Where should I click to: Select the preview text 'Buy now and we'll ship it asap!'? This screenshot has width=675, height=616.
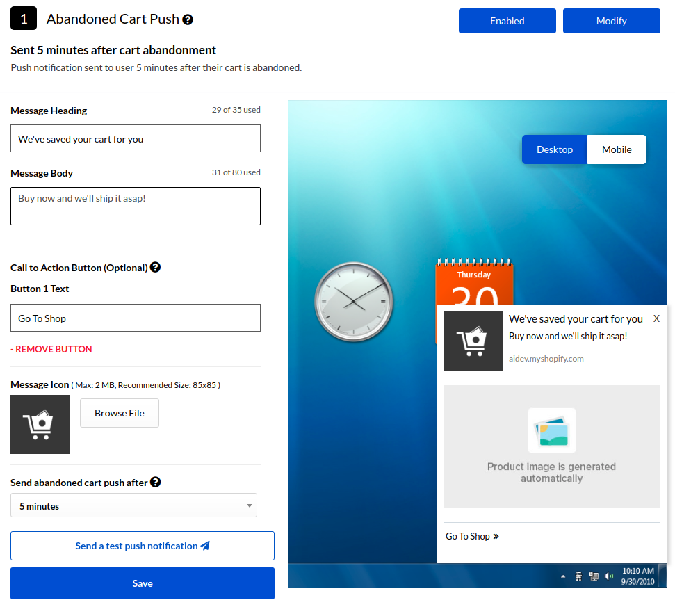tap(568, 337)
